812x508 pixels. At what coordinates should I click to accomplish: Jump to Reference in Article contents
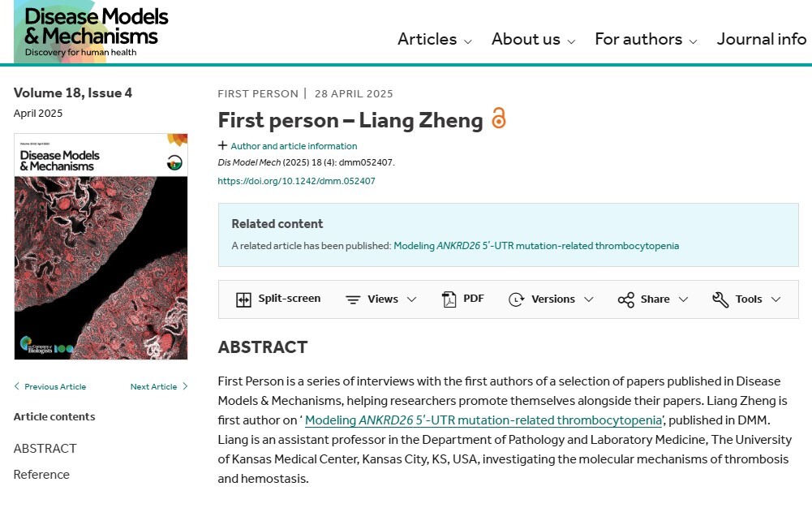coord(41,475)
